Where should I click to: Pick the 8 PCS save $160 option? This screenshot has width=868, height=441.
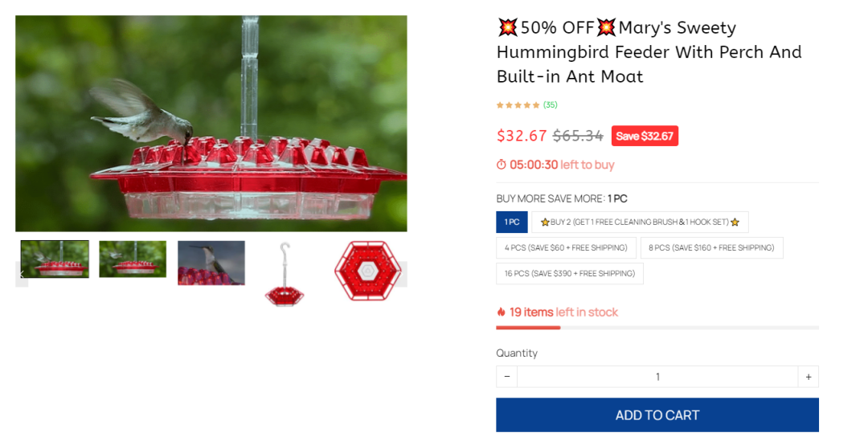[x=711, y=248]
